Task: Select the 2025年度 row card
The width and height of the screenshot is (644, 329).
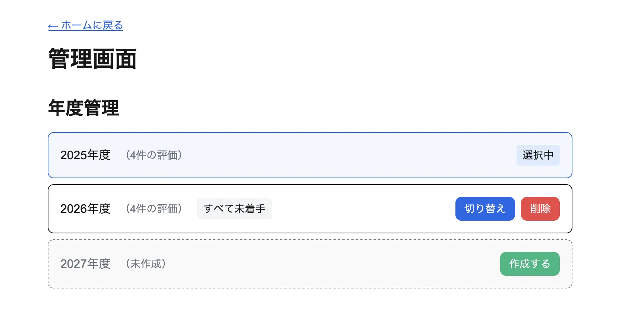Action: 310,155
